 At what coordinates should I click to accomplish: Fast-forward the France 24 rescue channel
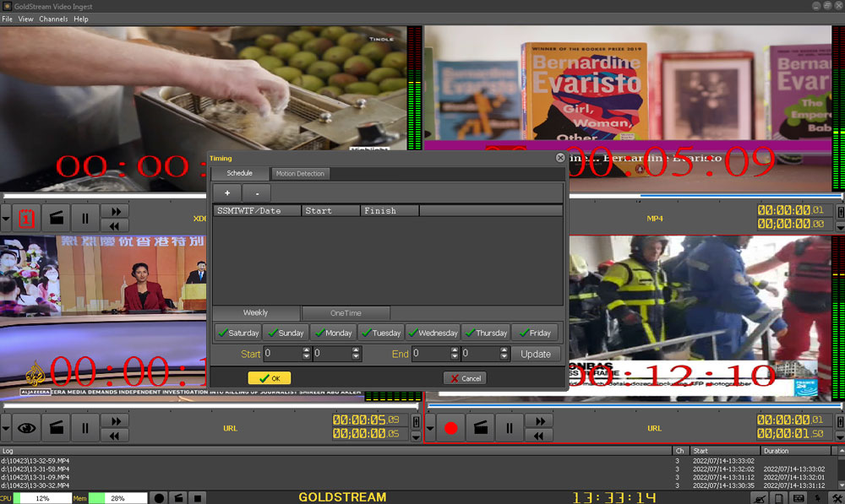(x=540, y=421)
